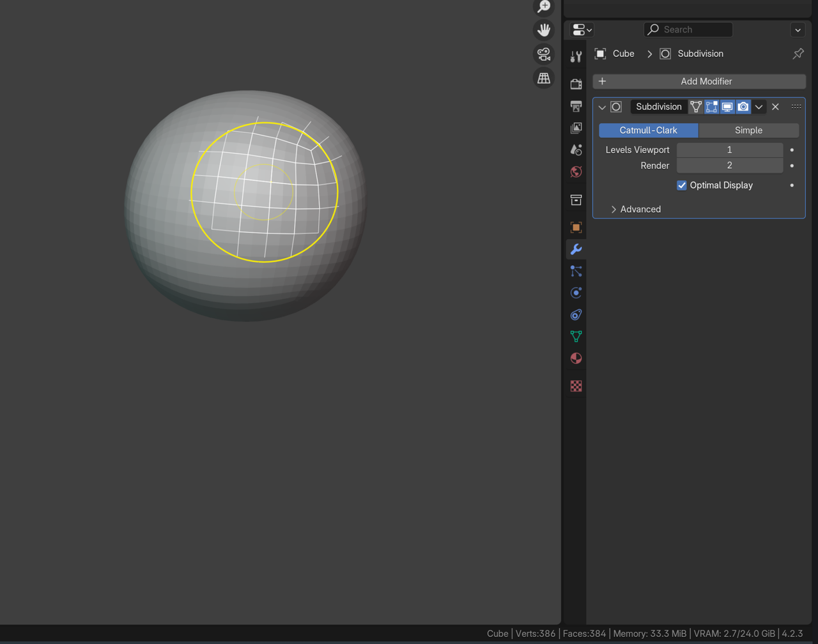Click the properties Search field

click(689, 29)
